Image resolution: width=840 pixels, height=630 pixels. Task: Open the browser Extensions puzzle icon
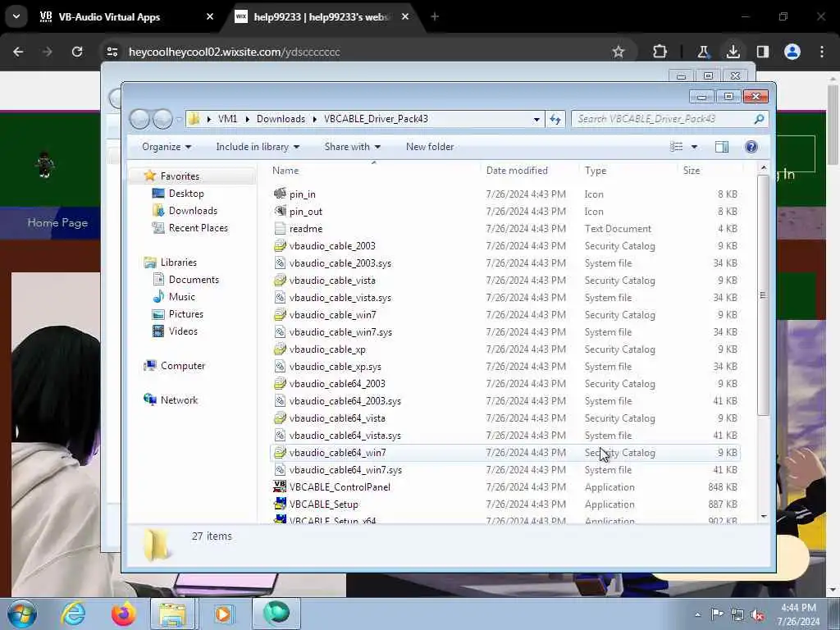coord(660,52)
